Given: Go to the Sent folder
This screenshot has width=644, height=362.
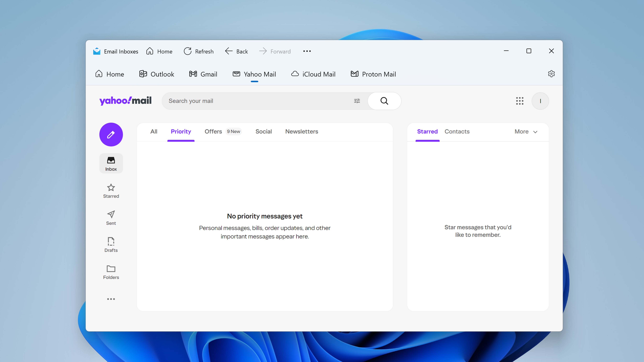Looking at the screenshot, I should [x=111, y=218].
